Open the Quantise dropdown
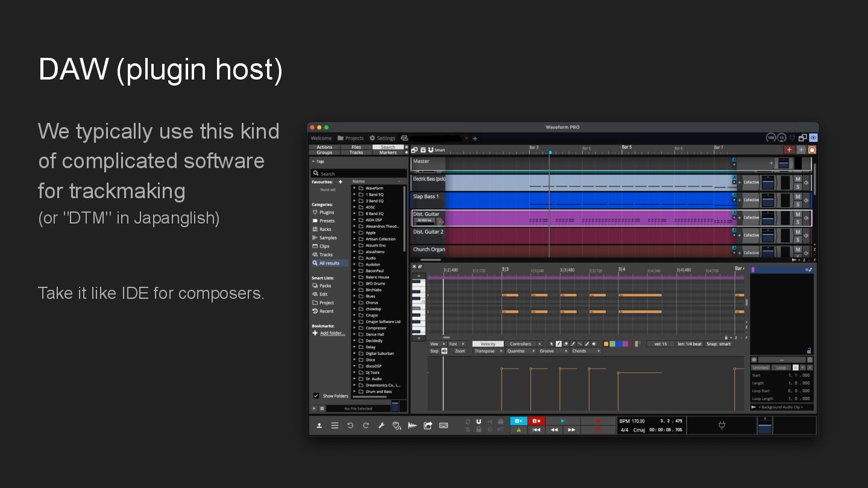The width and height of the screenshot is (868, 488). 520,351
